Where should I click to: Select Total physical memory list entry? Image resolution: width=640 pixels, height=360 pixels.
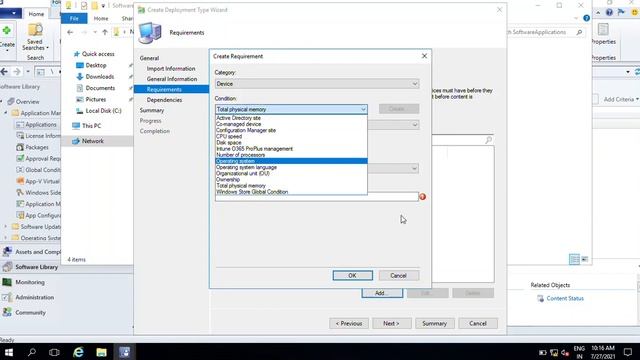click(x=241, y=185)
